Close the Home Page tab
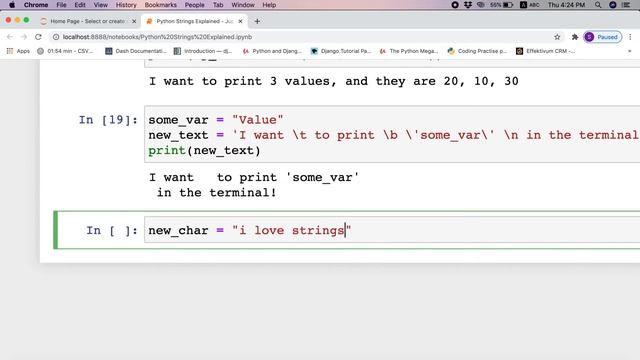 point(134,21)
